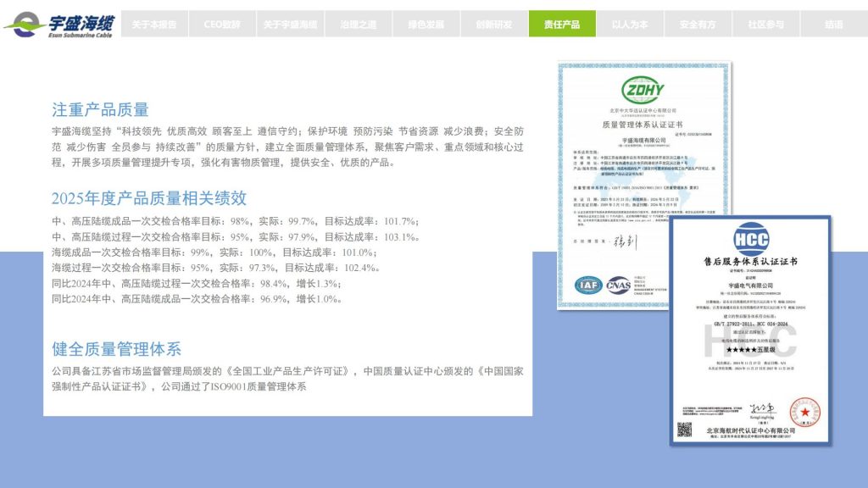Click the blue HCC round logo

click(x=749, y=238)
